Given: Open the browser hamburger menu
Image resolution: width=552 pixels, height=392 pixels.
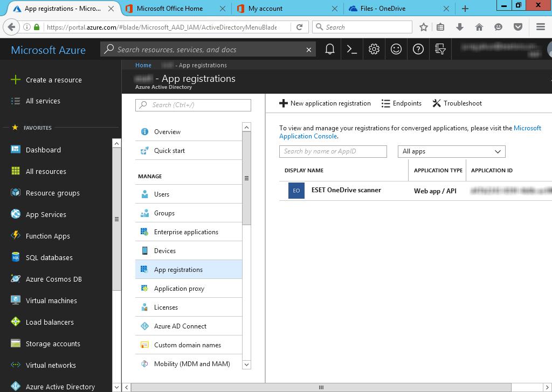Looking at the screenshot, I should 540,27.
